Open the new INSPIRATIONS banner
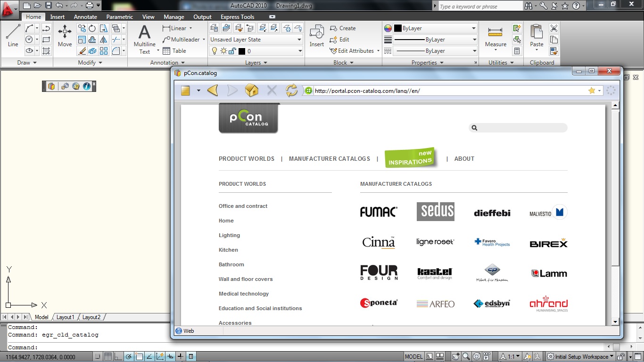The height and width of the screenshot is (362, 644). click(411, 158)
